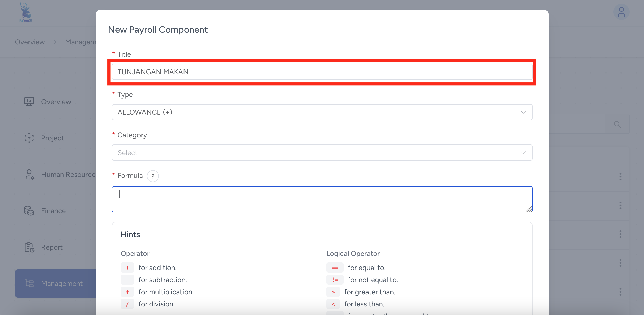Click the Category dropdown chevron arrow
644x315 pixels.
coord(523,153)
